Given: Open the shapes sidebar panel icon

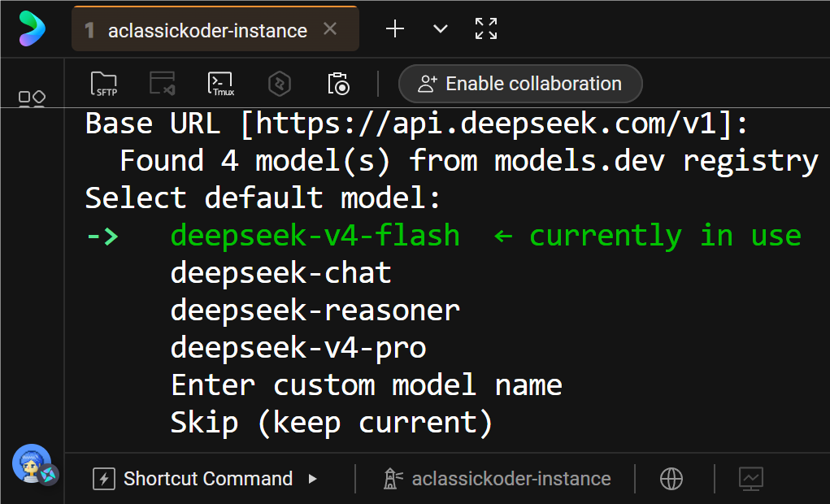Looking at the screenshot, I should click(x=32, y=98).
